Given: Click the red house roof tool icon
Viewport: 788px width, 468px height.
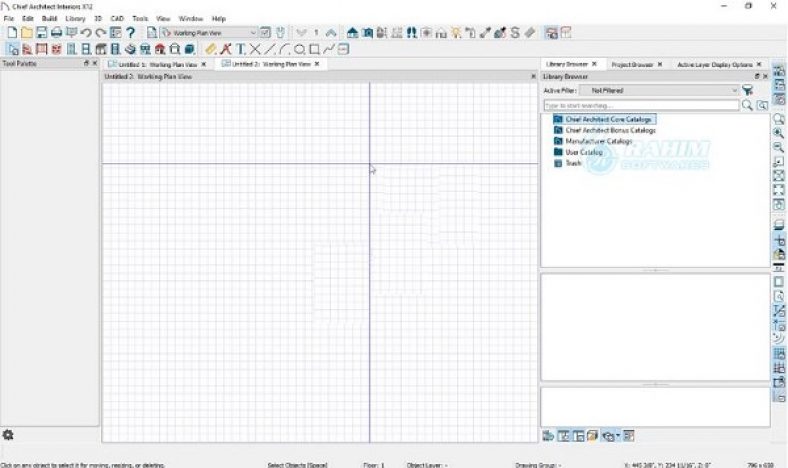Looking at the screenshot, I should [x=160, y=49].
